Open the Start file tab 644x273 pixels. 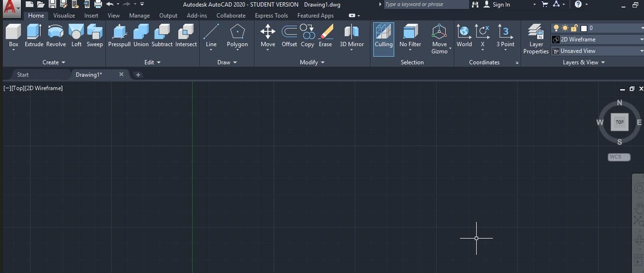[23, 75]
